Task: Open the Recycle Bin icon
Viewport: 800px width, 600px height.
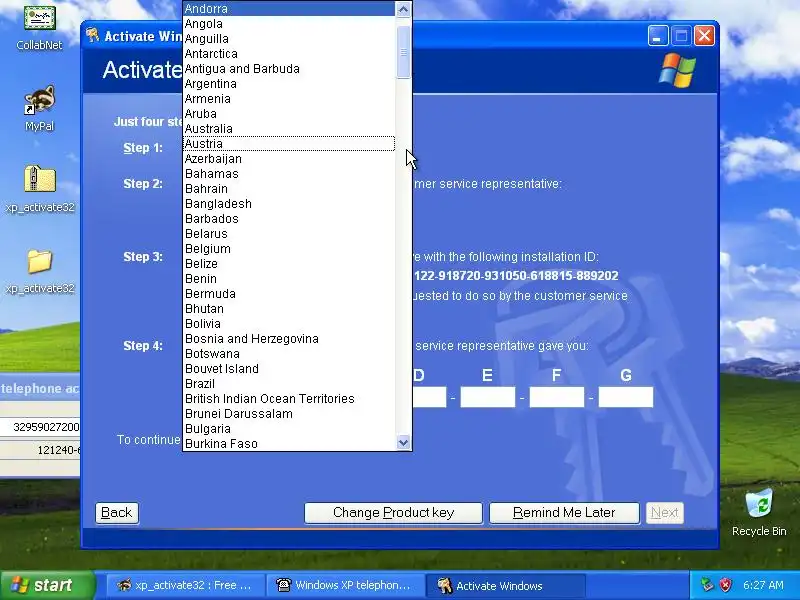Action: [759, 513]
